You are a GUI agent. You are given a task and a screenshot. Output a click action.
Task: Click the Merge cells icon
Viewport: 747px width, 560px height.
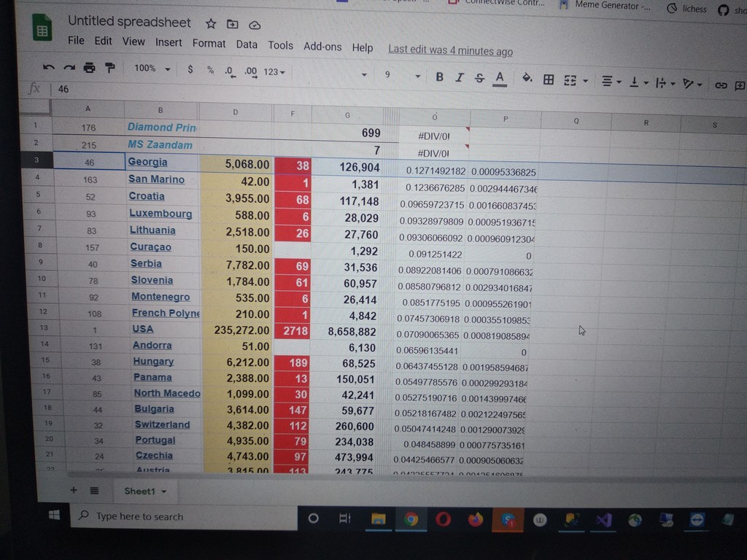tap(570, 80)
